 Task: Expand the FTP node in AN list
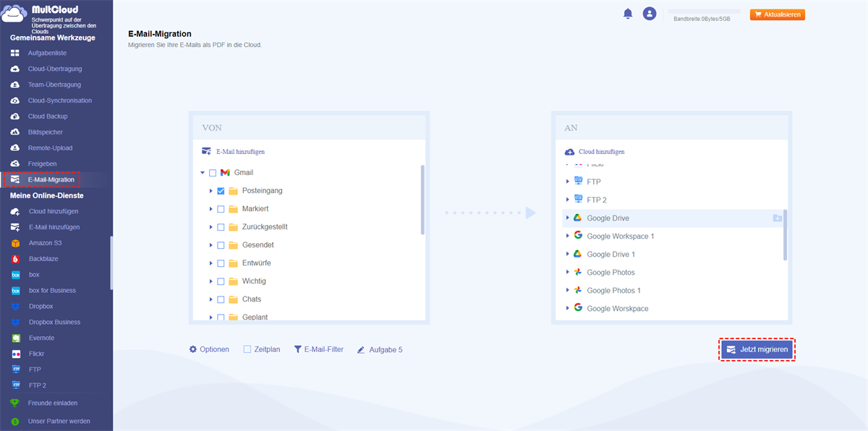(568, 182)
